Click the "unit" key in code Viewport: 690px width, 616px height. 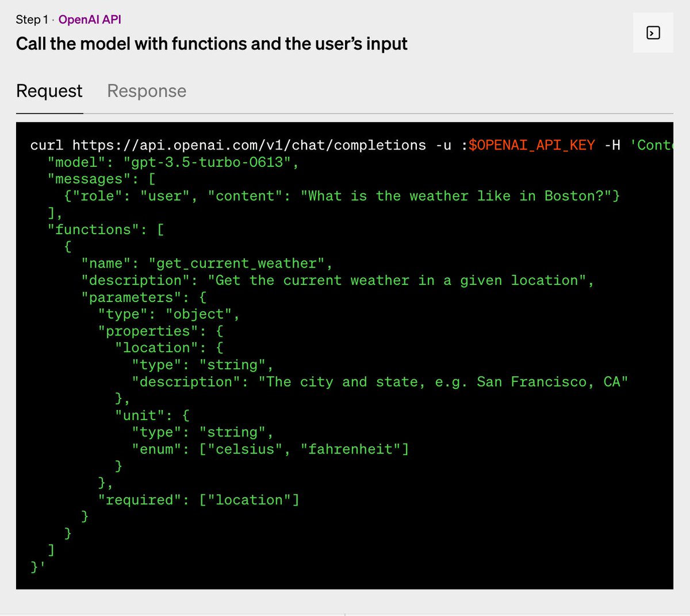(139, 415)
